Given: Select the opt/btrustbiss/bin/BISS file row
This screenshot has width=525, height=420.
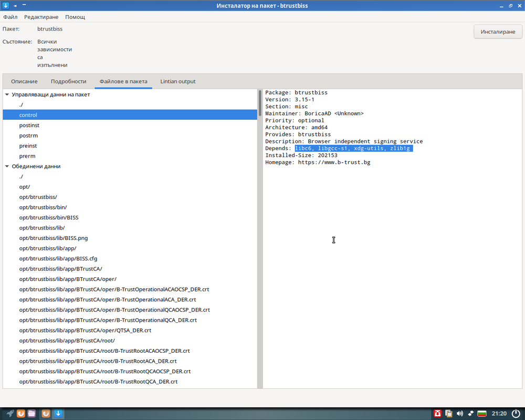Looking at the screenshot, I should coord(130,217).
